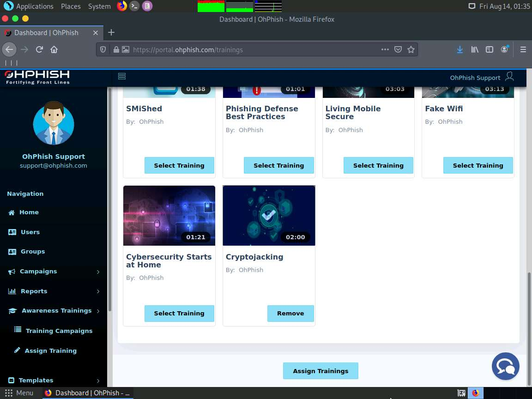
Task: Open the Places menu
Action: click(x=71, y=6)
